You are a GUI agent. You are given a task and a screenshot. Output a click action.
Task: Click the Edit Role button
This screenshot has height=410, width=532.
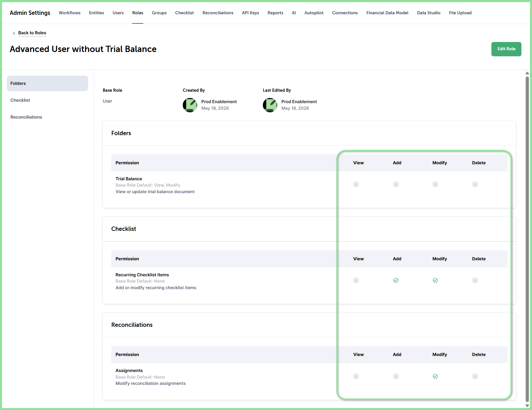[506, 49]
